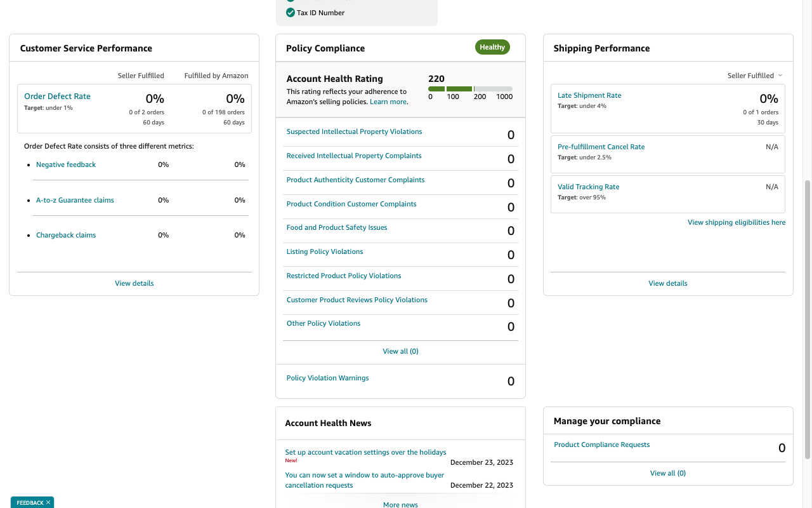Read news about account vacation settings
This screenshot has height=508, width=812.
[x=365, y=452]
